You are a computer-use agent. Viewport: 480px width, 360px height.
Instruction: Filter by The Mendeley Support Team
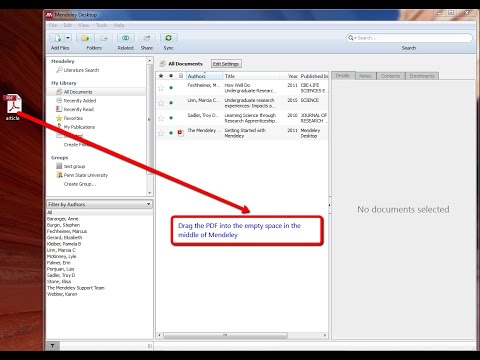coord(76,288)
